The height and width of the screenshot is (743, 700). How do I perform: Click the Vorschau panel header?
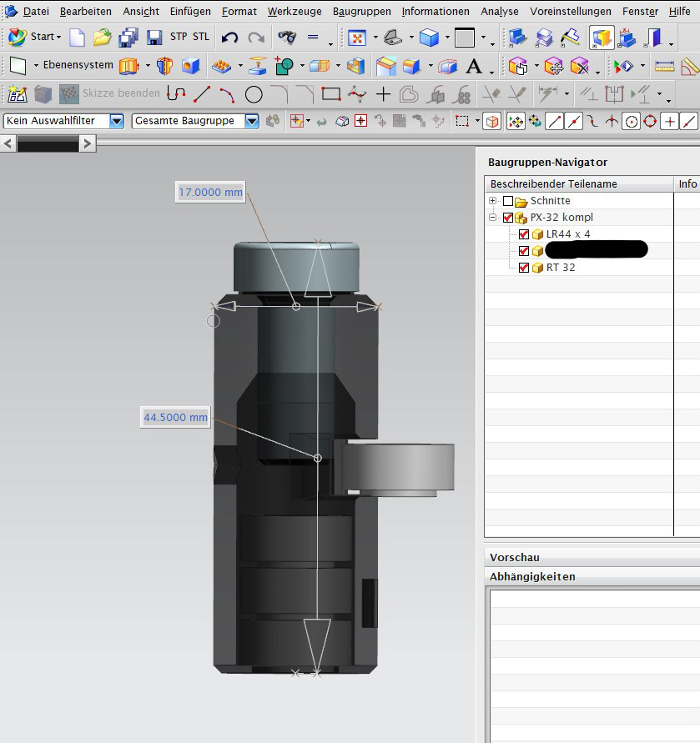[x=592, y=557]
